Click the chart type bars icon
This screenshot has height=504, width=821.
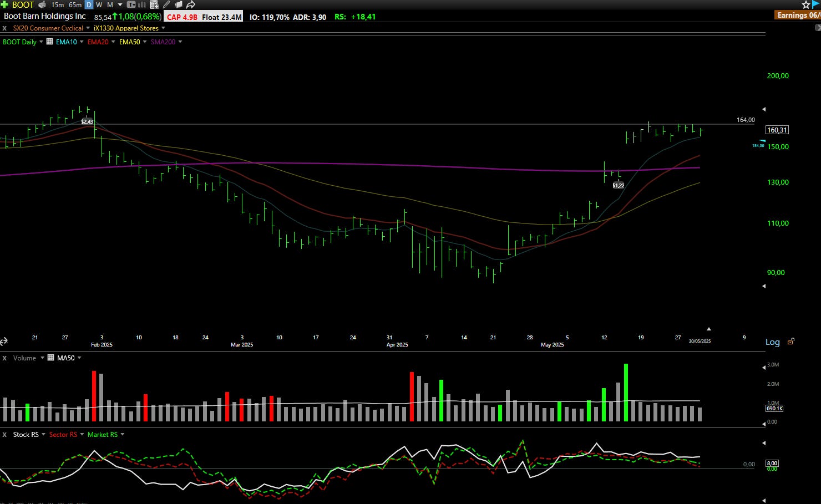pyautogui.click(x=143, y=4)
